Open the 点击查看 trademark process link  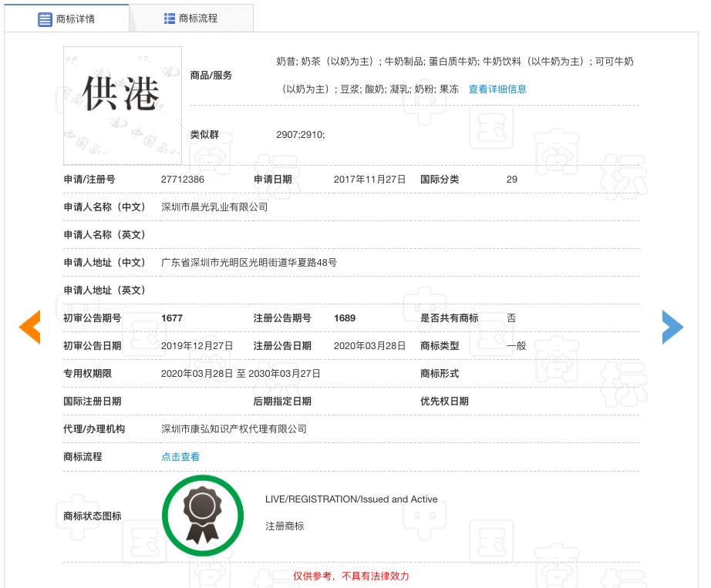(x=180, y=457)
